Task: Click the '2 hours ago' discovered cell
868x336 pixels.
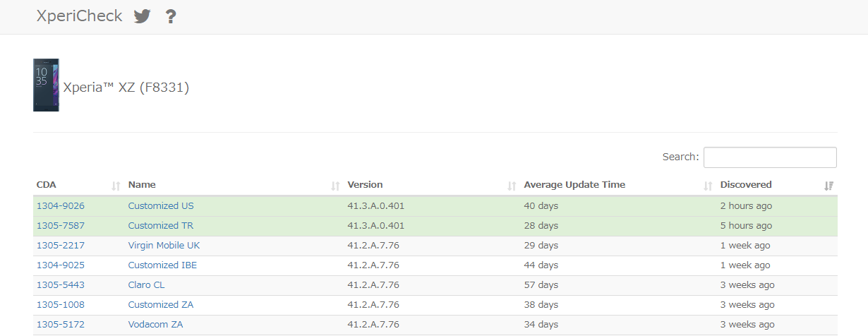Action: coord(747,206)
